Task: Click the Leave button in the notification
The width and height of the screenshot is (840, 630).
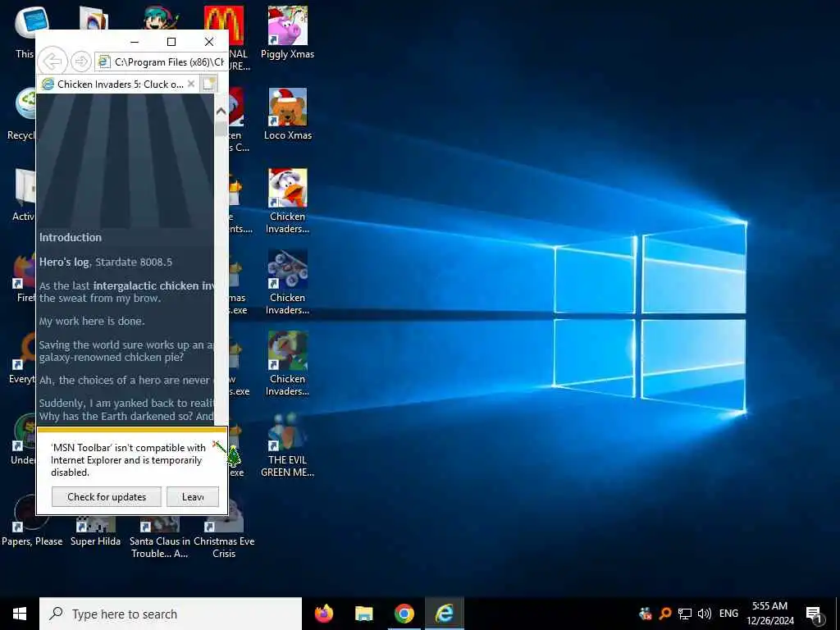Action: tap(193, 496)
